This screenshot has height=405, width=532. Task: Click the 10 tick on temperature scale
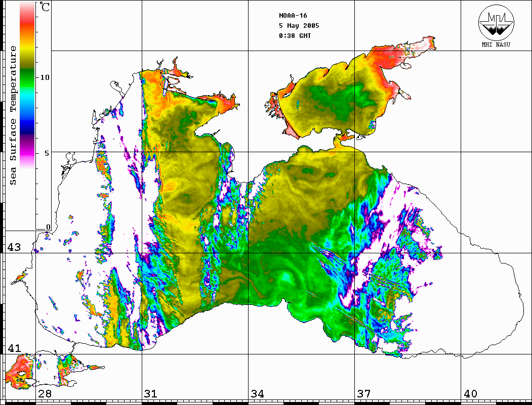click(x=45, y=77)
